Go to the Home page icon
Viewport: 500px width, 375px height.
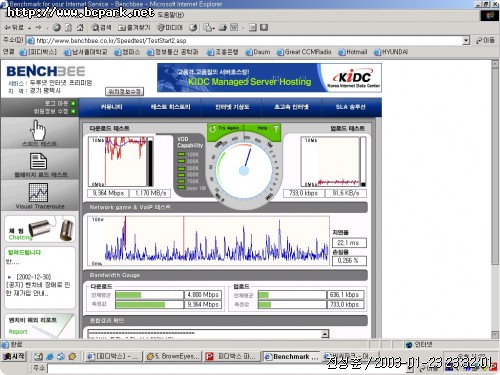pos(80,28)
